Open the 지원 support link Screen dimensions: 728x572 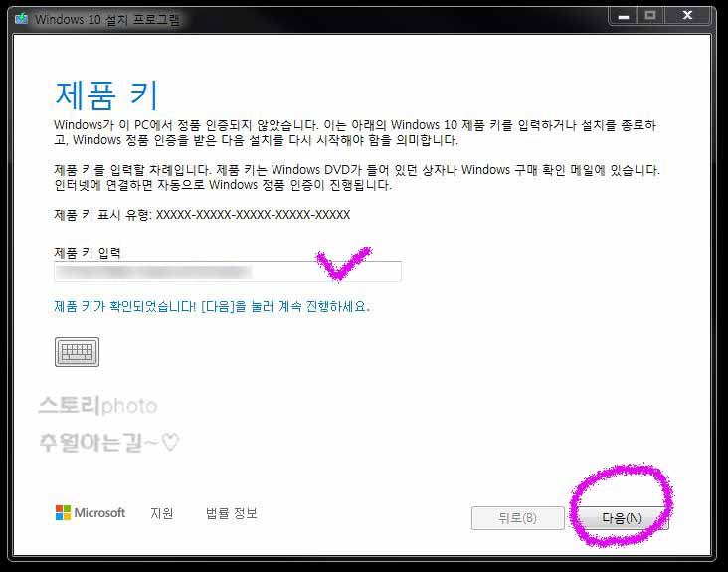click(162, 513)
